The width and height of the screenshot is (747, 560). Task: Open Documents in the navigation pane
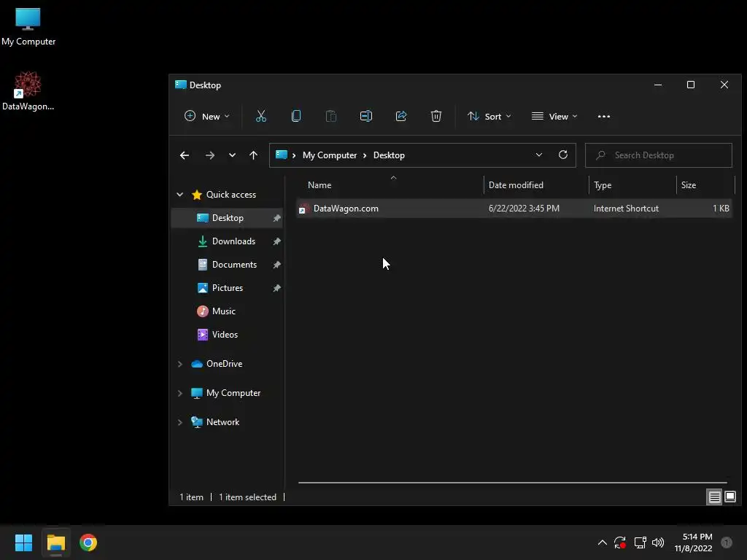point(234,265)
